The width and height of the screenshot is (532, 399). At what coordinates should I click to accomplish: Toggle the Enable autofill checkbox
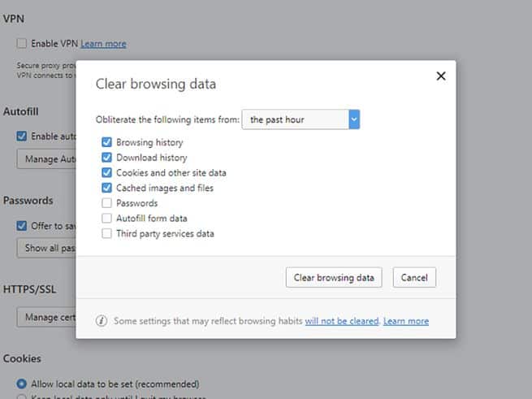pos(22,136)
